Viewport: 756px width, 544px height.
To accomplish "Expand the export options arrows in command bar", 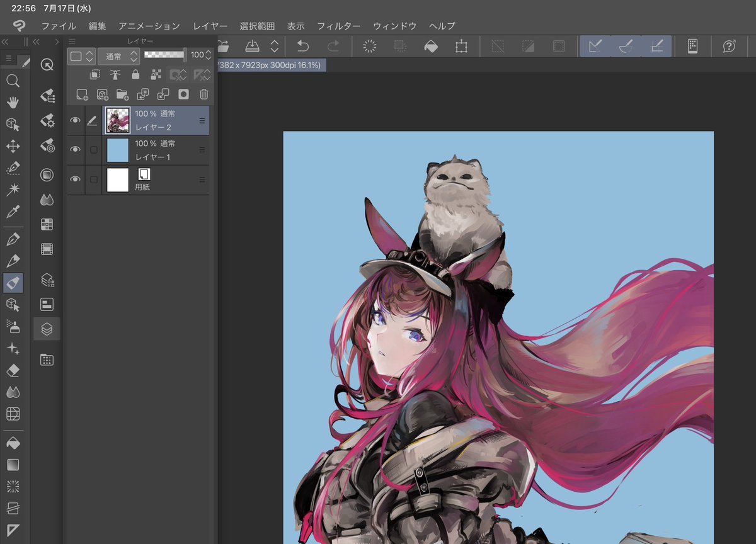I will (x=275, y=46).
